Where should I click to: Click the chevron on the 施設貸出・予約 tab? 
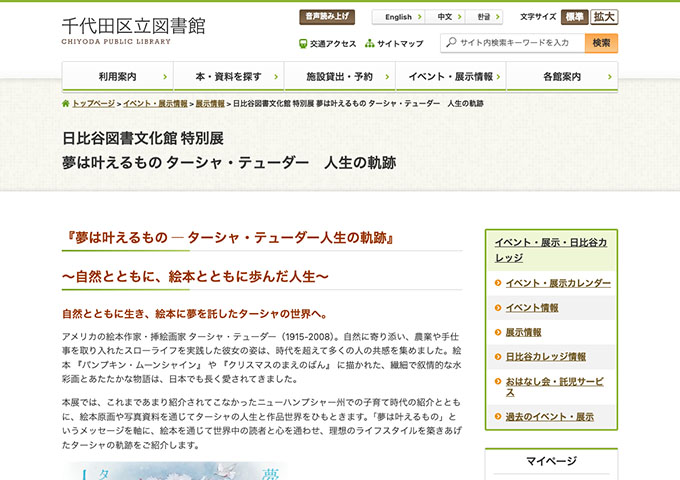coord(387,77)
